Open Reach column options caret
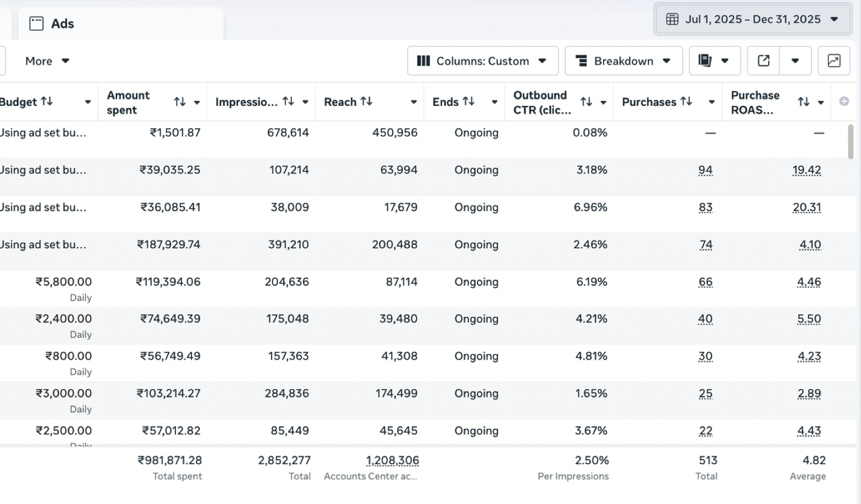 click(414, 103)
